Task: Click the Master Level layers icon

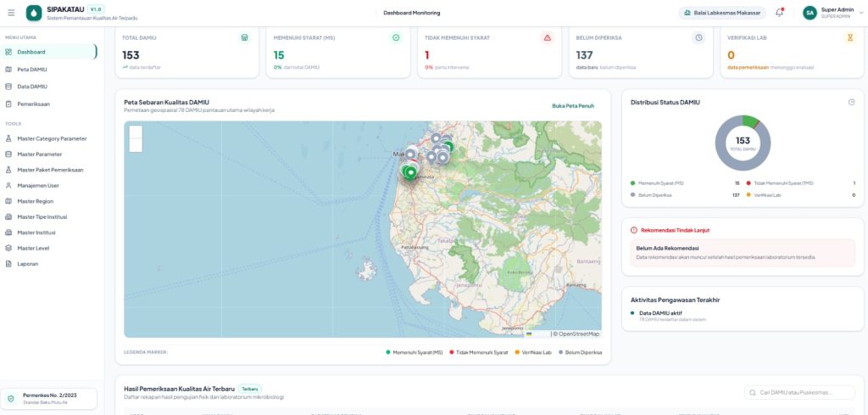Action: point(8,248)
